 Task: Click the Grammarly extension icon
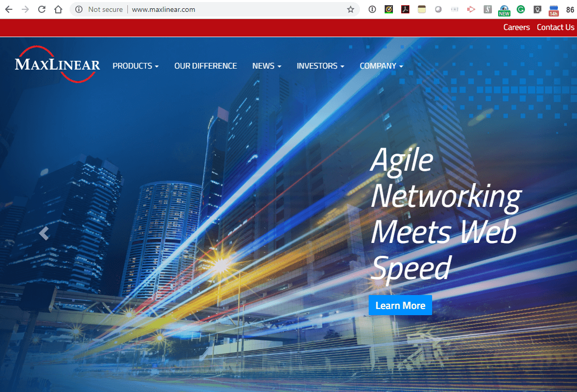[521, 9]
